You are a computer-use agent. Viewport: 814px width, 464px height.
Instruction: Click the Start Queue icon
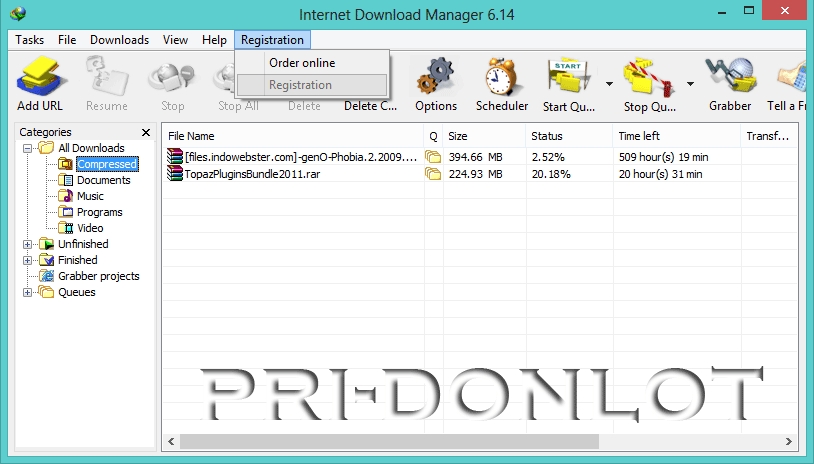click(569, 78)
